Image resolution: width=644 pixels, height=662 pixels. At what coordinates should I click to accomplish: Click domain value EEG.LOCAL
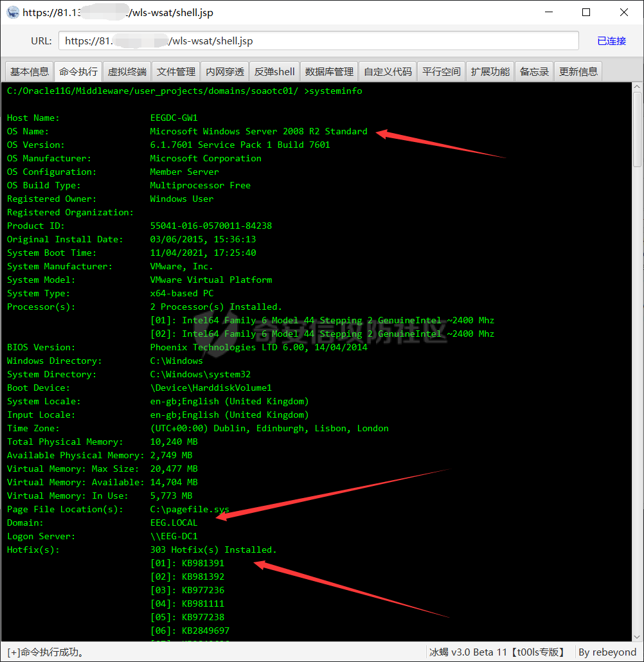(174, 523)
